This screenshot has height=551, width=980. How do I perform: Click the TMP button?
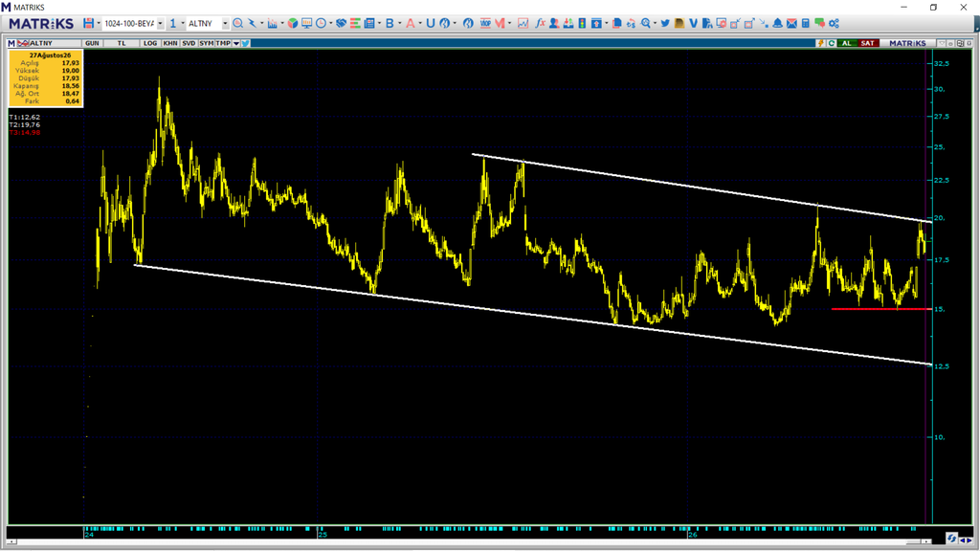(x=222, y=43)
